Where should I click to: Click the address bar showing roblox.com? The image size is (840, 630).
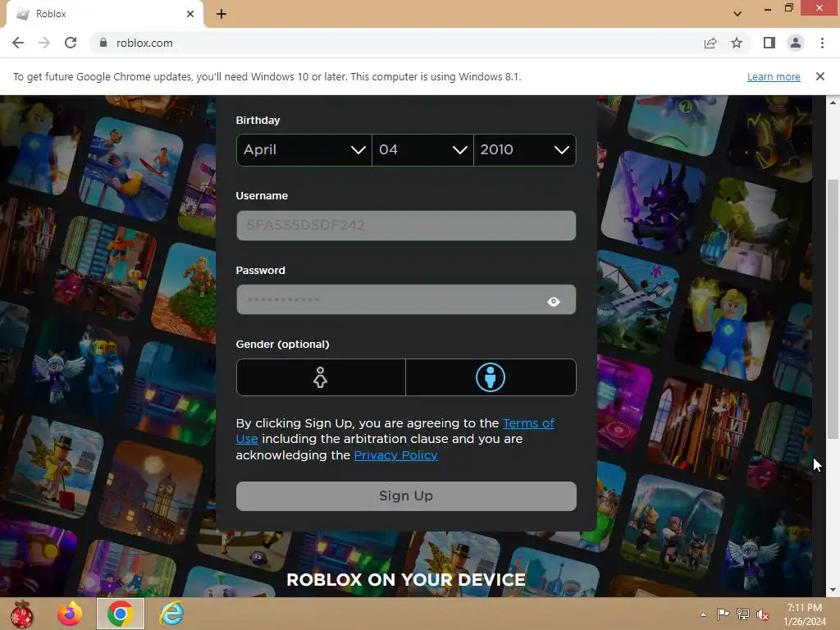[x=396, y=43]
